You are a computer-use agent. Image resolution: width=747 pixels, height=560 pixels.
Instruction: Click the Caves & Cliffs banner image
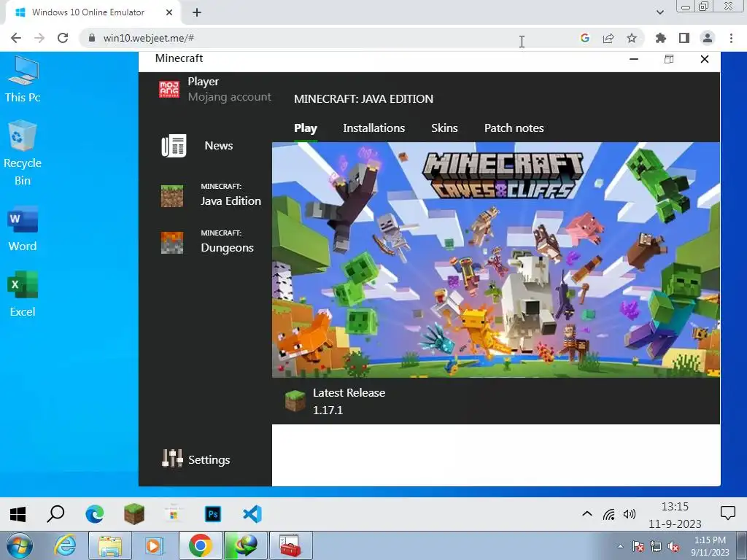(x=496, y=260)
